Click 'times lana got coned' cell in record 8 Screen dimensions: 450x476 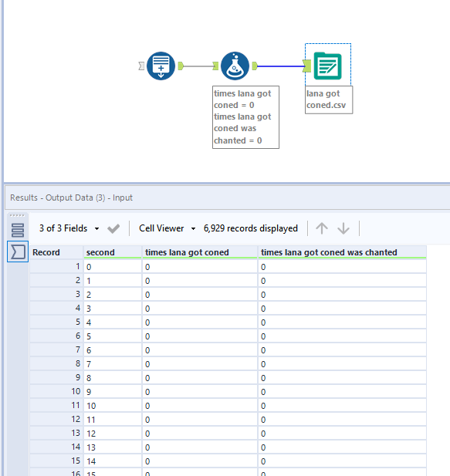click(200, 363)
